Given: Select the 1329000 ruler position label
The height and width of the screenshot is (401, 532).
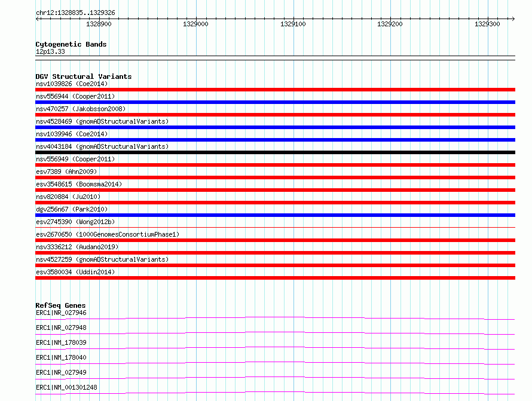Looking at the screenshot, I should click(x=195, y=24).
